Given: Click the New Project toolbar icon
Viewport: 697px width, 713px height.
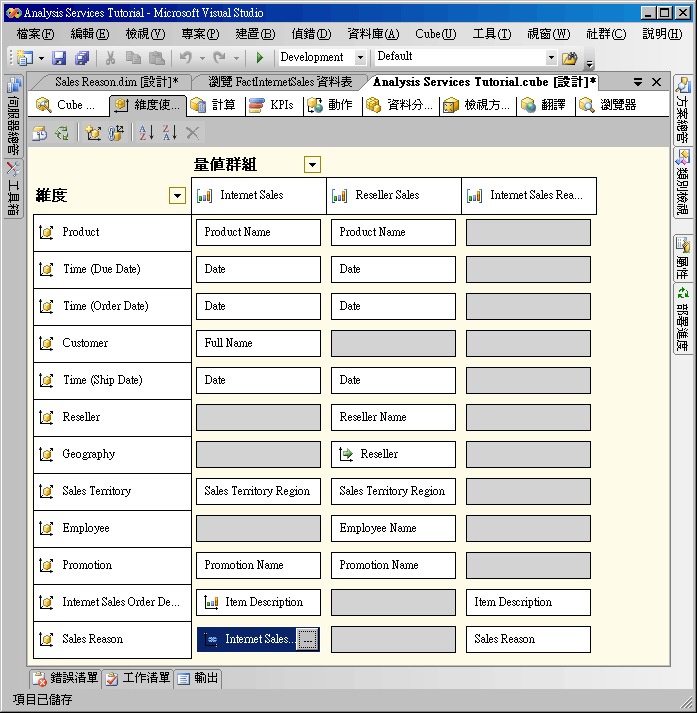Looking at the screenshot, I should pos(25,58).
